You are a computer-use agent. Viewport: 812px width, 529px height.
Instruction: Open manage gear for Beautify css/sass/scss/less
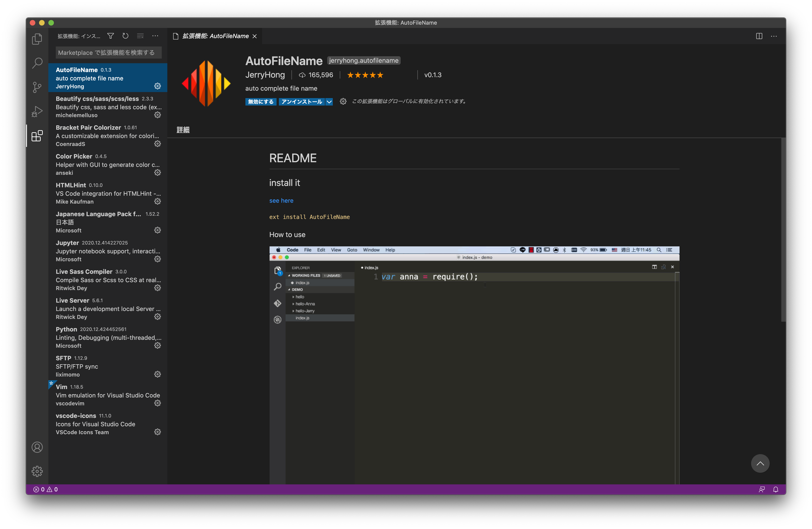[158, 115]
